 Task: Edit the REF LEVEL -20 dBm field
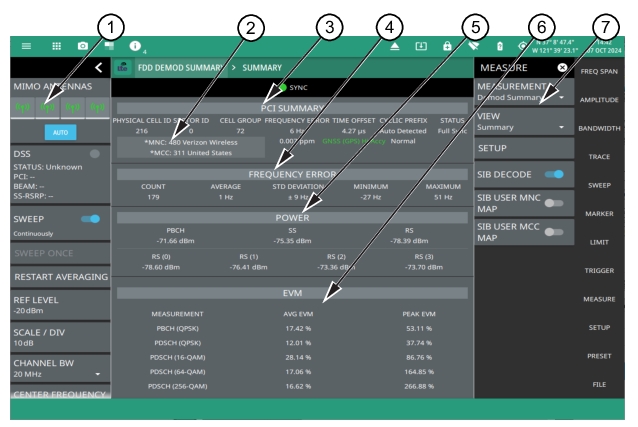56,304
